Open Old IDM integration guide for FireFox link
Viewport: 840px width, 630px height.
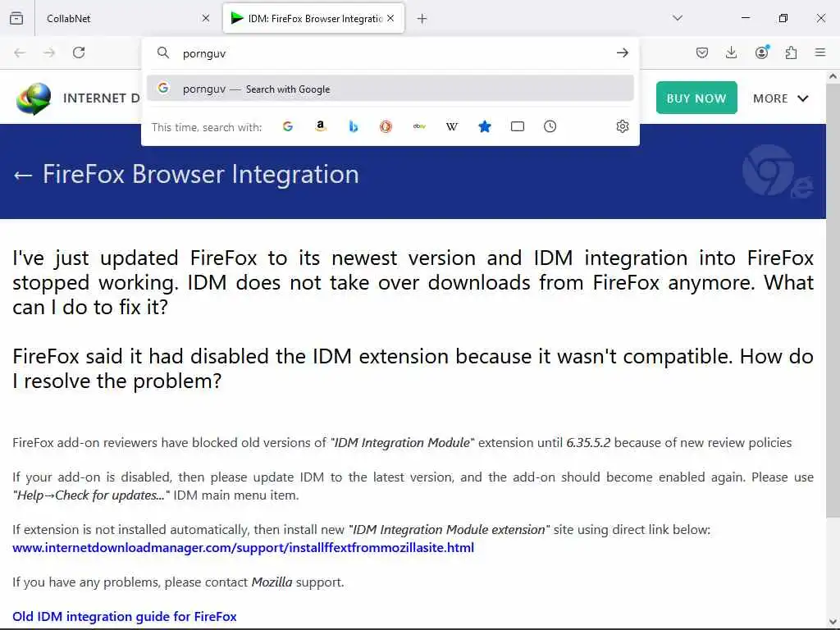click(x=125, y=617)
